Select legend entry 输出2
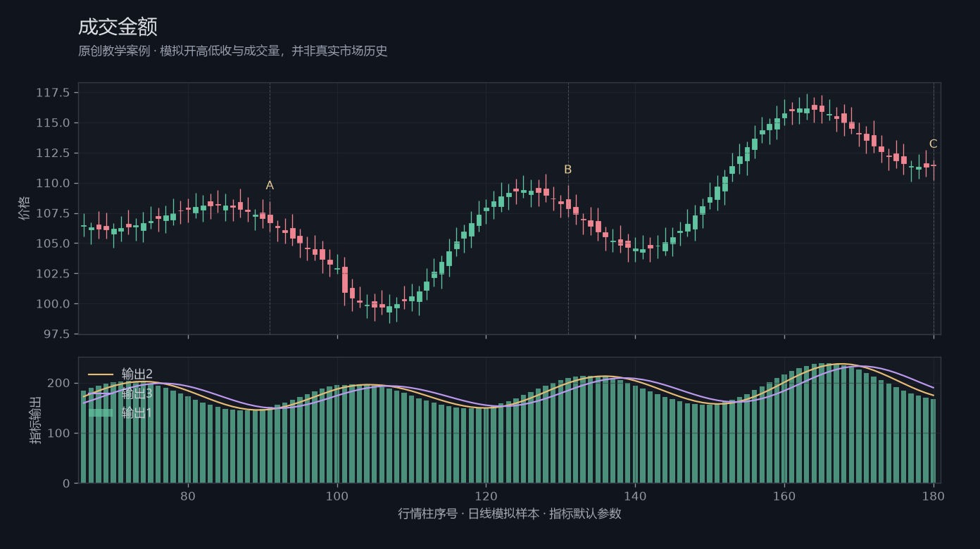The image size is (980, 549). [137, 374]
